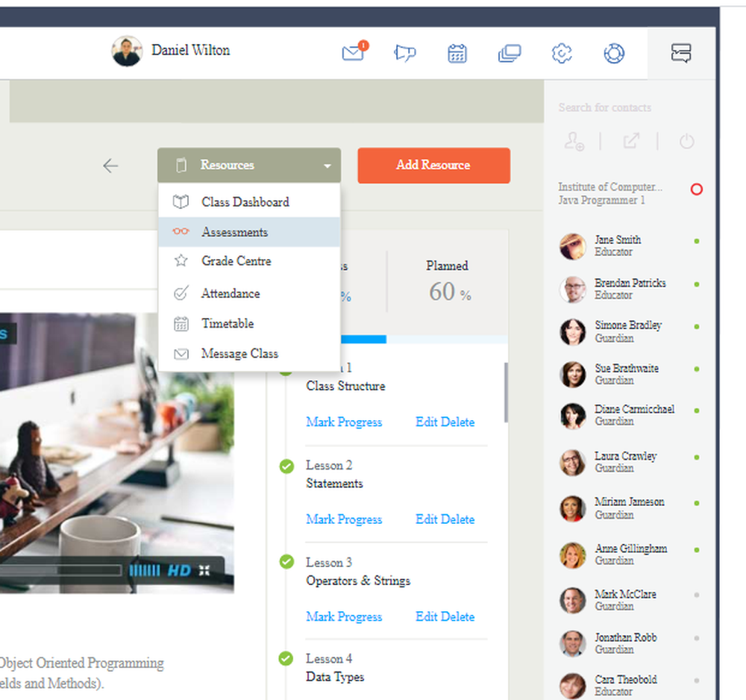
Task: Click the back arrow icon
Action: pos(110,166)
